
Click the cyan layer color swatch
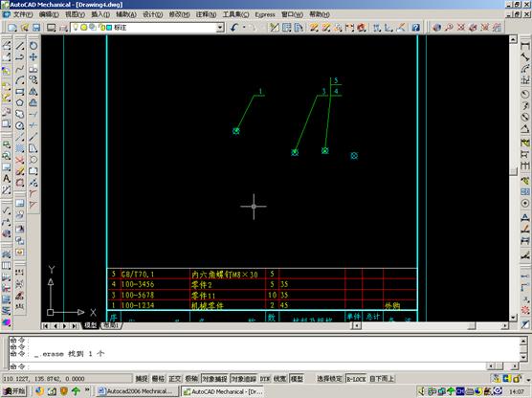[109, 28]
